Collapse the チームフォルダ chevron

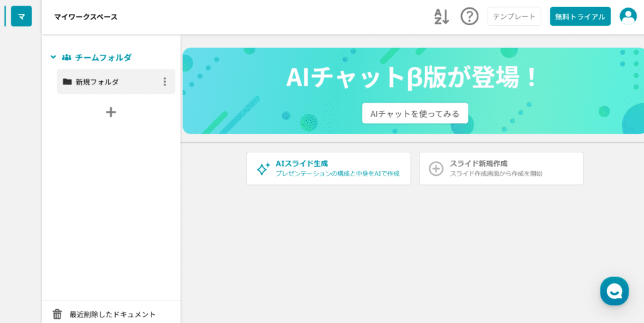coord(53,57)
